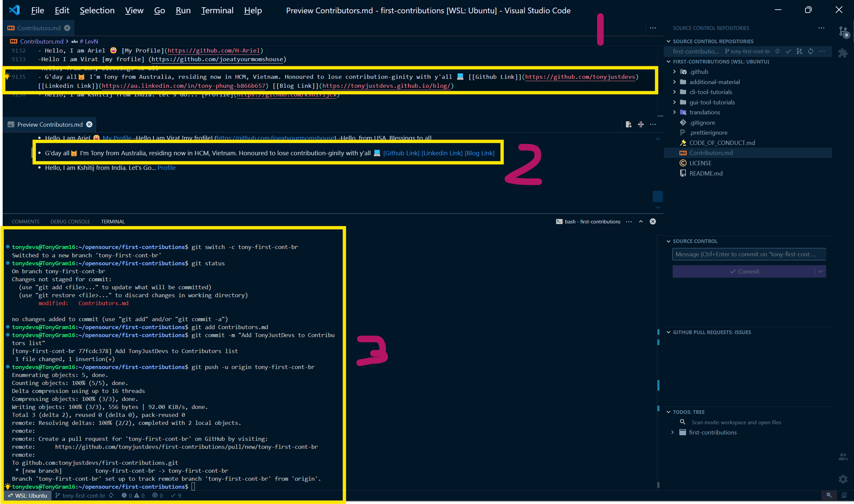Click Kshitij's Profile link in preview
The height and width of the screenshot is (504, 854).
point(167,168)
